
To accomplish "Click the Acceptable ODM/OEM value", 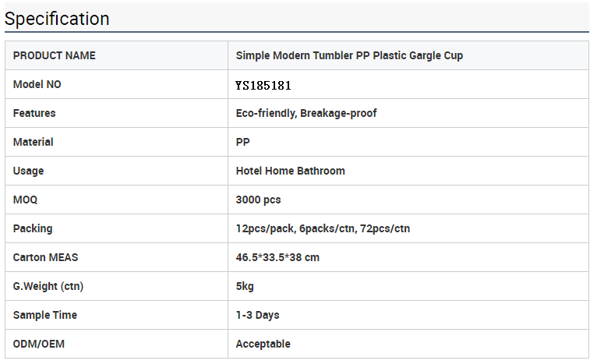I will tap(263, 345).
